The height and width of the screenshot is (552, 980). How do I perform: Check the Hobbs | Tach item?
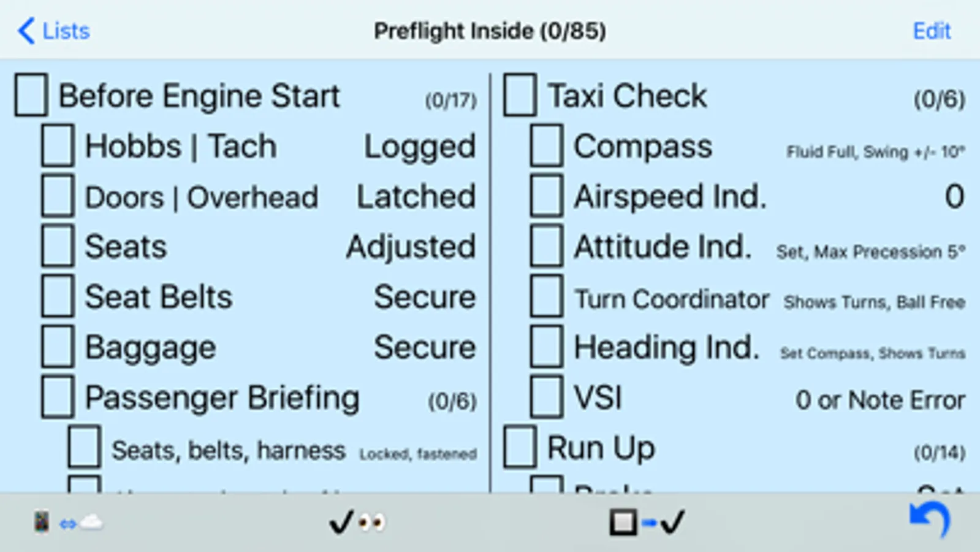pyautogui.click(x=58, y=146)
